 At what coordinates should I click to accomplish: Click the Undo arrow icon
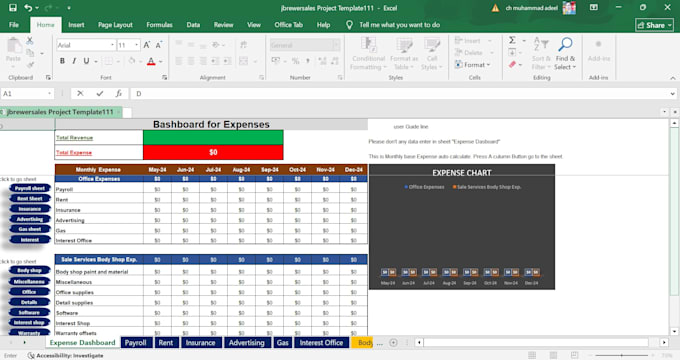point(28,8)
